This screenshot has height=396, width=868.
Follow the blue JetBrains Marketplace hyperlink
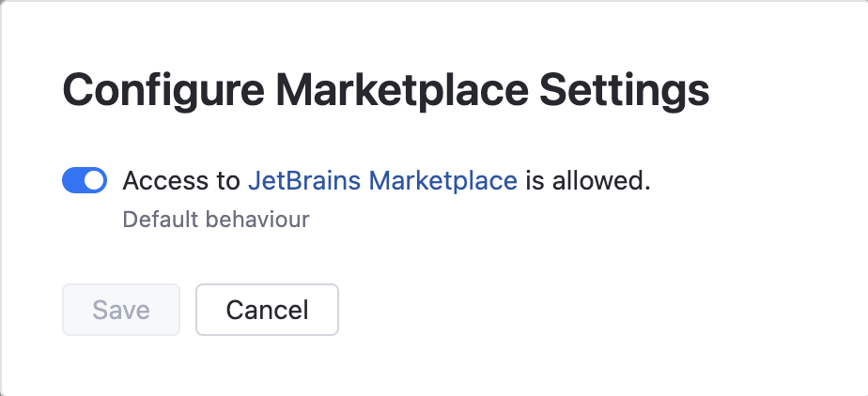pyautogui.click(x=382, y=180)
